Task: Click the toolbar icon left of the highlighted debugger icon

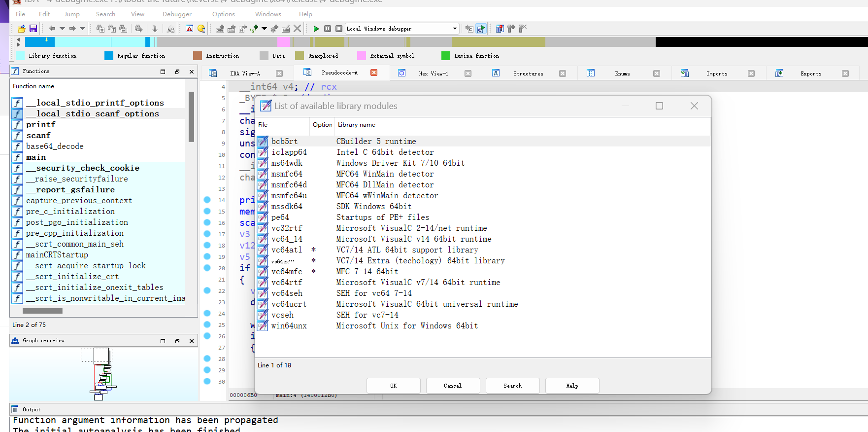Action: pyautogui.click(x=469, y=29)
